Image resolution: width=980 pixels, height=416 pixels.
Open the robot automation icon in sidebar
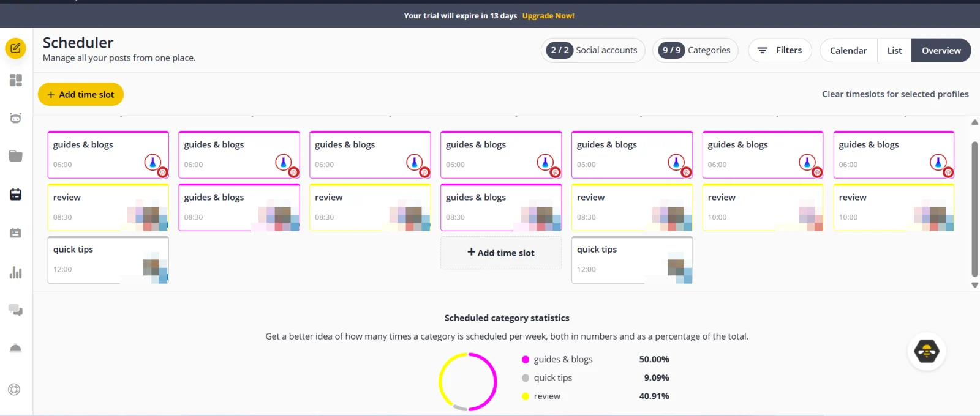16,118
